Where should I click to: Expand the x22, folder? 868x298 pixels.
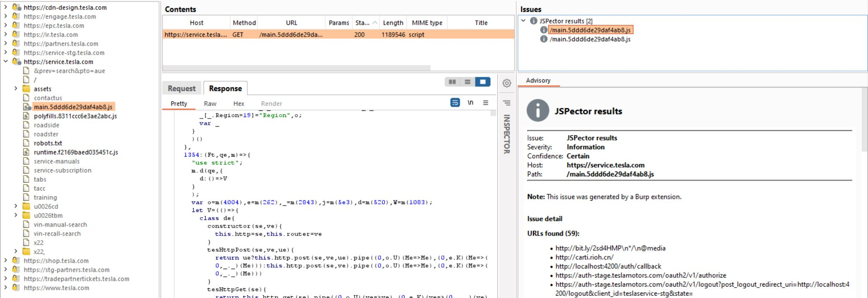coord(16,251)
